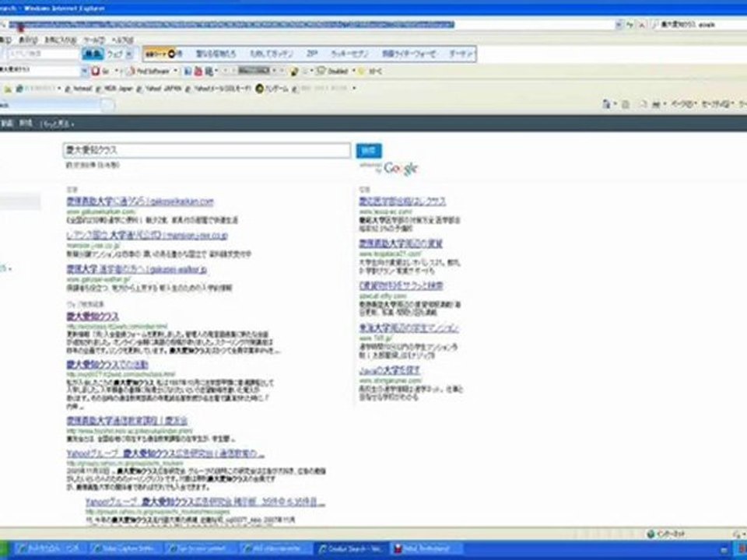The image size is (747, 560).
Task: Open the Find Software dropdown arrow
Action: 175,72
